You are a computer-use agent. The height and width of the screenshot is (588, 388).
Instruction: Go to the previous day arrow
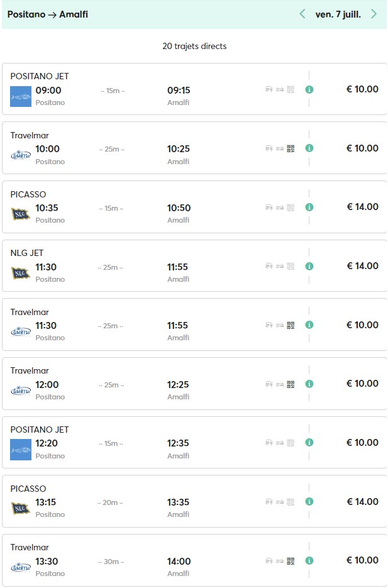pyautogui.click(x=302, y=14)
